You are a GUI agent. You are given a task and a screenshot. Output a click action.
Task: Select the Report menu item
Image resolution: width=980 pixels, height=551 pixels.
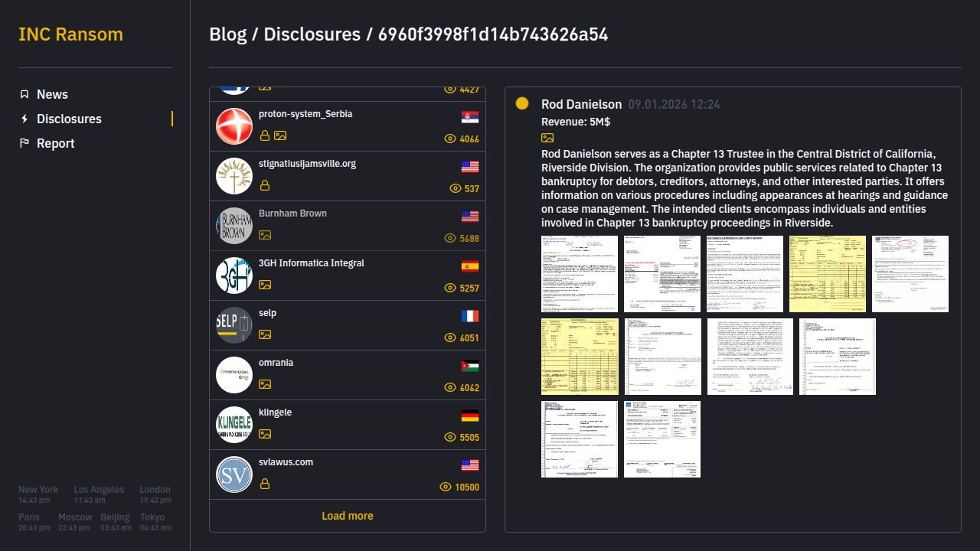(56, 143)
